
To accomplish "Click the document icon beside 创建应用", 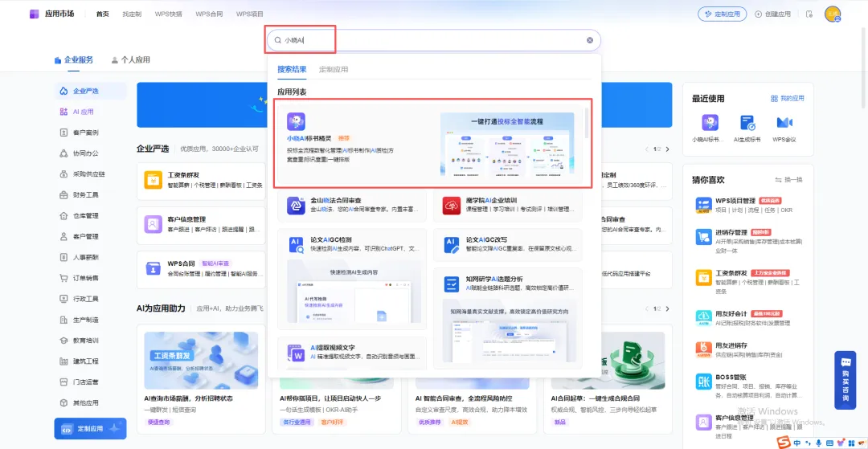I will 809,14.
